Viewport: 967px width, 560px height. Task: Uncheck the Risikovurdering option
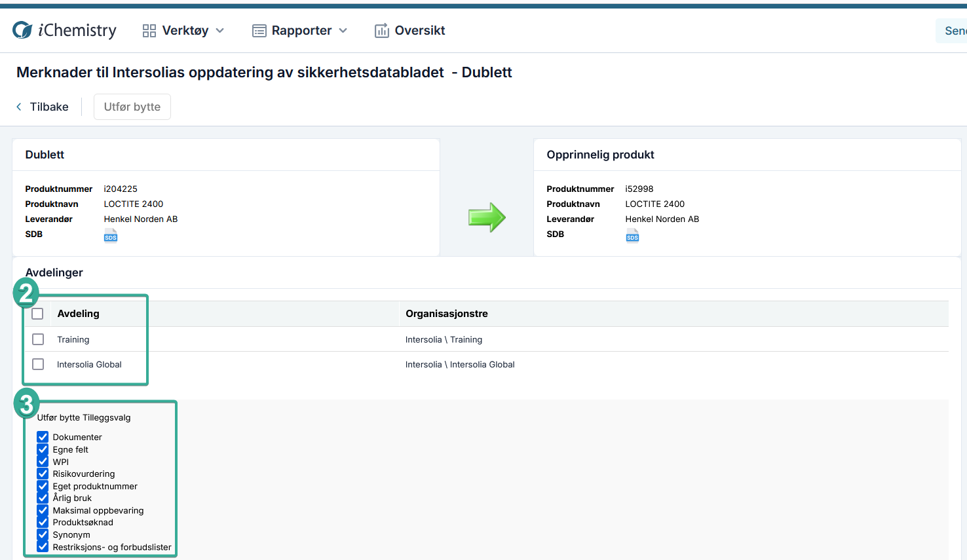point(43,474)
